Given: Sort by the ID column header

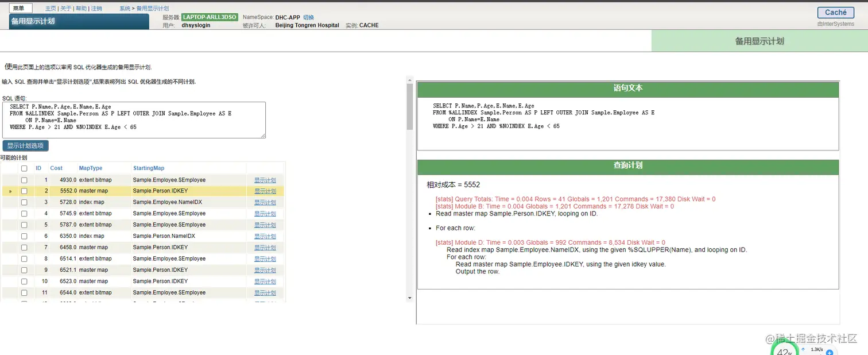Looking at the screenshot, I should point(38,168).
